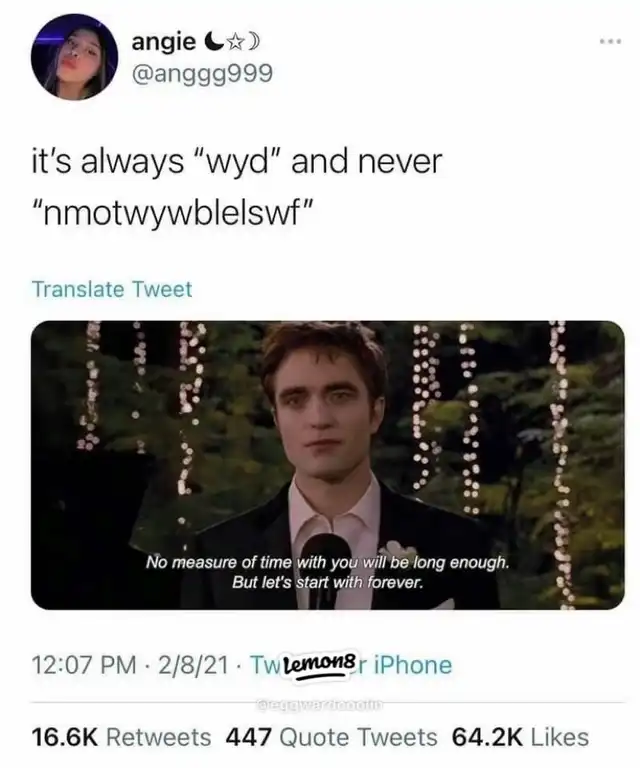The height and width of the screenshot is (768, 640).
Task: Click the Translate Tweet link
Action: pos(112,289)
